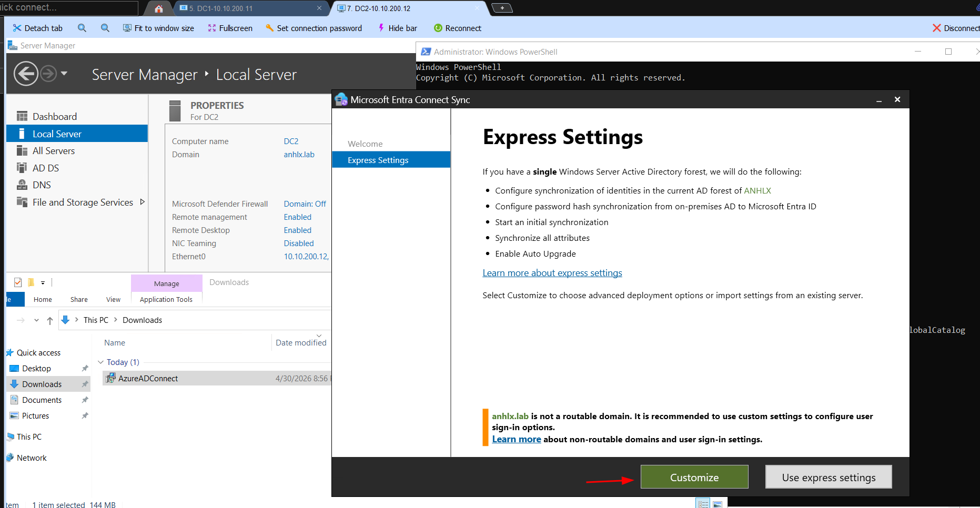
Task: Collapse the Today (1) file group
Action: (101, 362)
